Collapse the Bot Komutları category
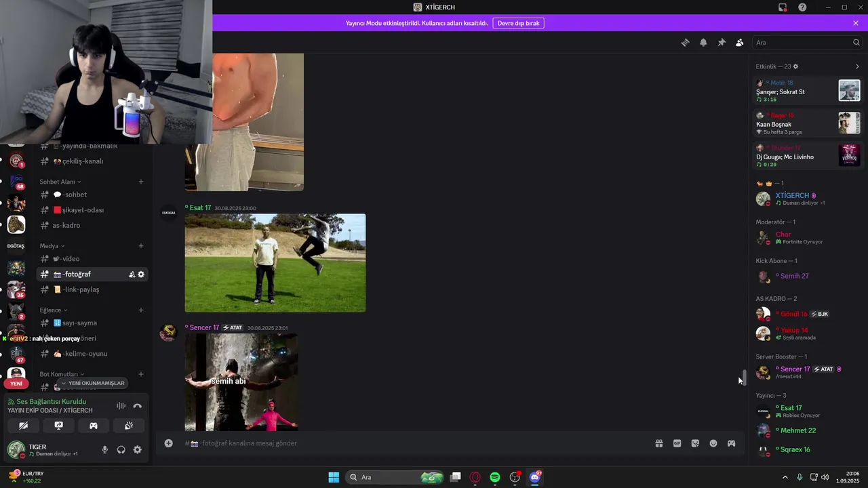The width and height of the screenshot is (868, 488). pos(62,374)
